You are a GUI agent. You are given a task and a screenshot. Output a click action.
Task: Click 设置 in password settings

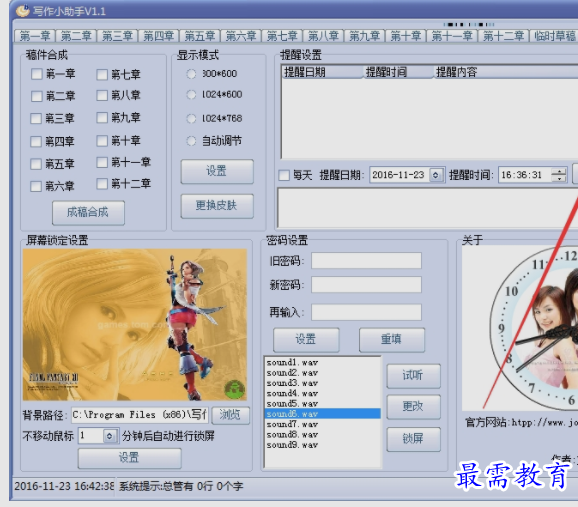[306, 340]
